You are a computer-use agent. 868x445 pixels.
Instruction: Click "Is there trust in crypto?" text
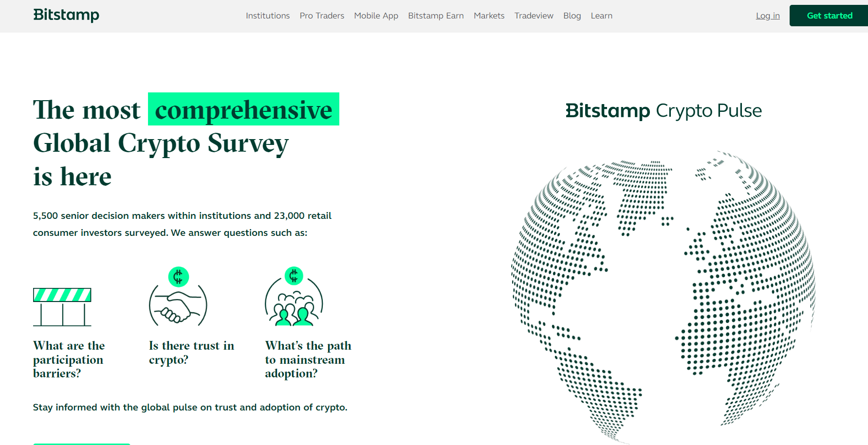(x=191, y=353)
